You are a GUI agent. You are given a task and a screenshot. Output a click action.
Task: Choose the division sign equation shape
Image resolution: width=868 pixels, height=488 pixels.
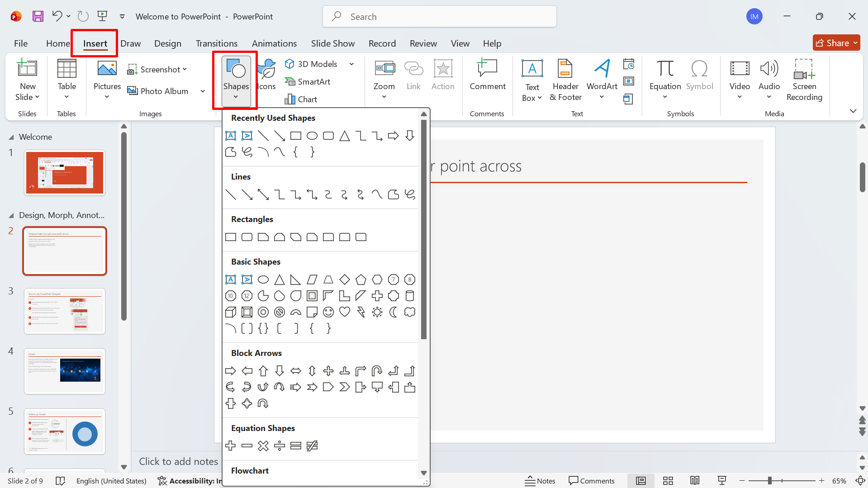pyautogui.click(x=280, y=446)
